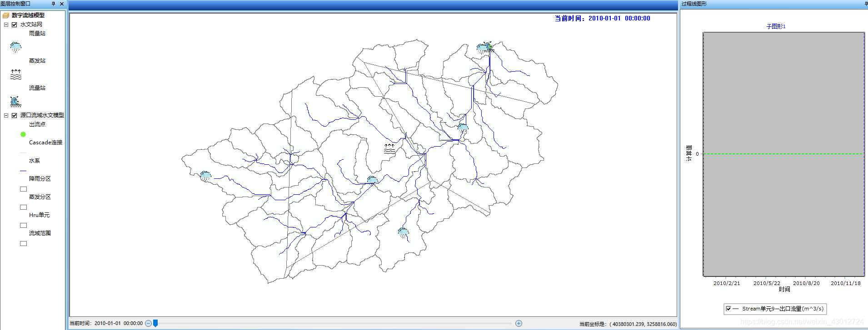This screenshot has height=330, width=868.
Task: Select 蒸发分区 layer label
Action: [40, 197]
